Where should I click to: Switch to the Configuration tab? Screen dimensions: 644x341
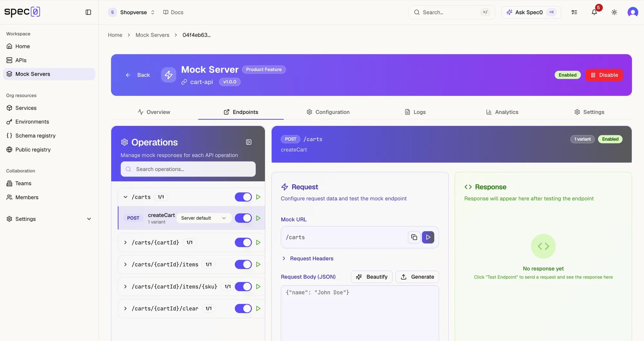coord(328,112)
